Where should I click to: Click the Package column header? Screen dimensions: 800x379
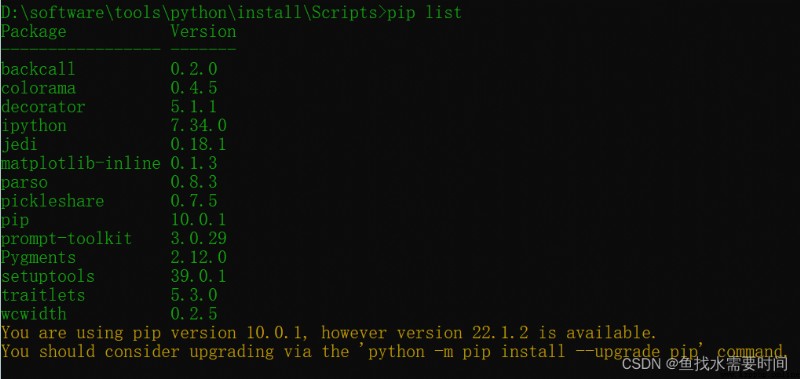click(34, 32)
